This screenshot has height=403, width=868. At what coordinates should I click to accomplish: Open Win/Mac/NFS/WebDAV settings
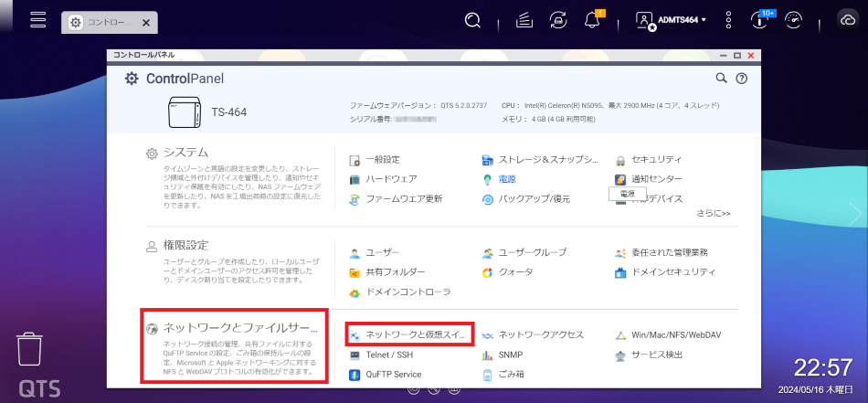[668, 335]
